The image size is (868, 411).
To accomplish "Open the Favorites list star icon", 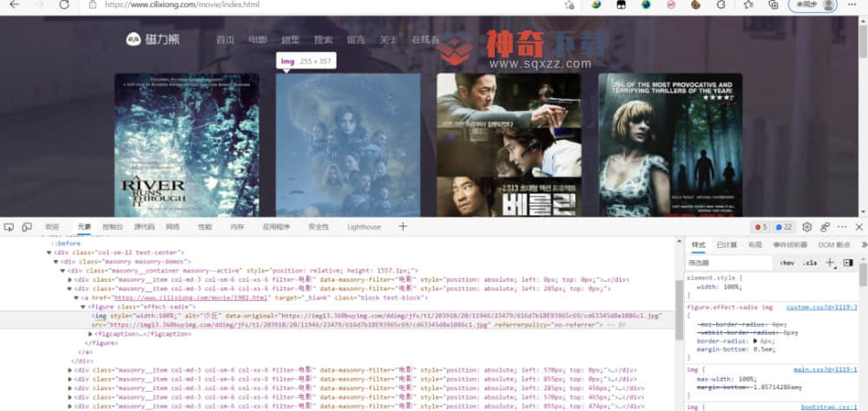I will (x=748, y=4).
